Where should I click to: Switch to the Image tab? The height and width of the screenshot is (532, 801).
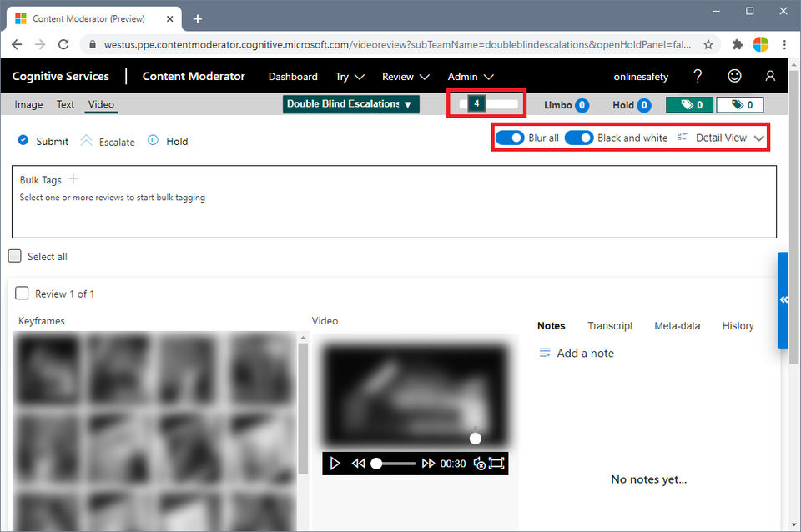tap(28, 104)
